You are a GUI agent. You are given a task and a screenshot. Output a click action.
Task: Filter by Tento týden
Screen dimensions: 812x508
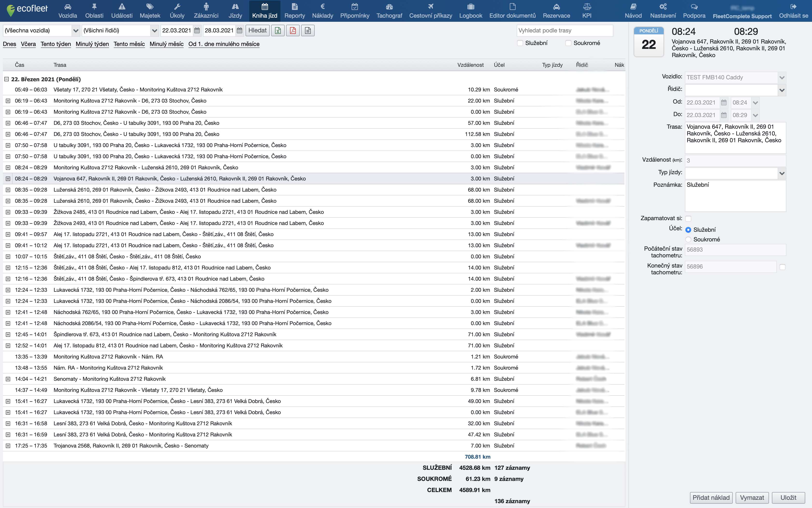[56, 44]
